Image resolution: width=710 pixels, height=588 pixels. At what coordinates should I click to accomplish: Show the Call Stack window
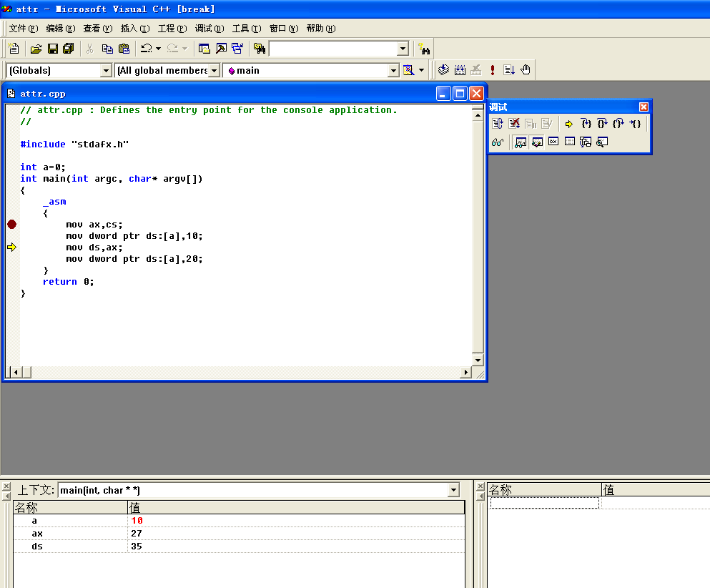pyautogui.click(x=586, y=142)
